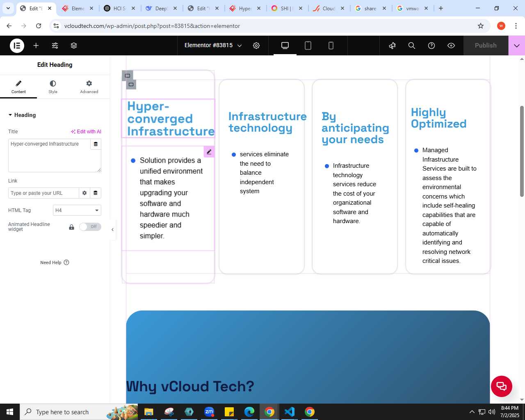525x420 pixels.
Task: Open Visual Studio Code from taskbar
Action: pyautogui.click(x=290, y=412)
